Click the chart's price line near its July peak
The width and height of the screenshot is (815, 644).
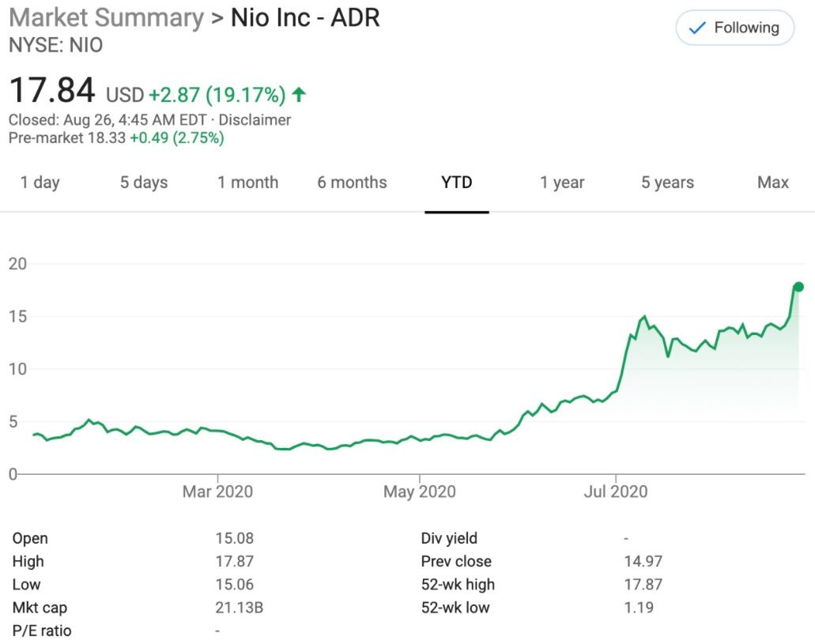point(645,315)
